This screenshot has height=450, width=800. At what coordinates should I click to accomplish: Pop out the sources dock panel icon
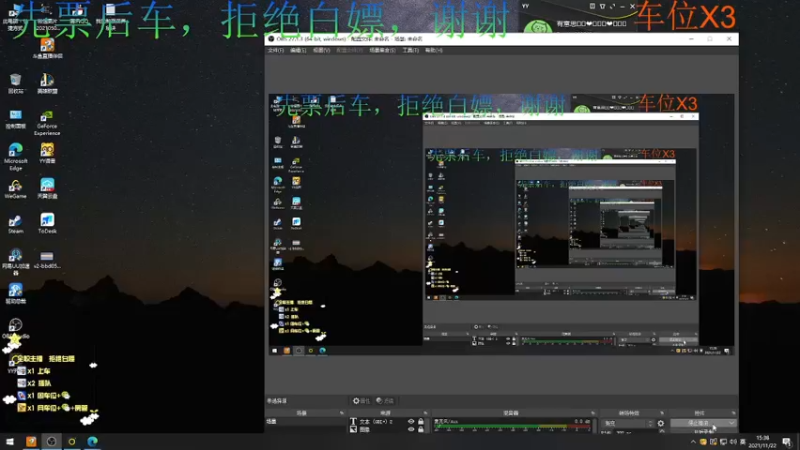(425, 413)
